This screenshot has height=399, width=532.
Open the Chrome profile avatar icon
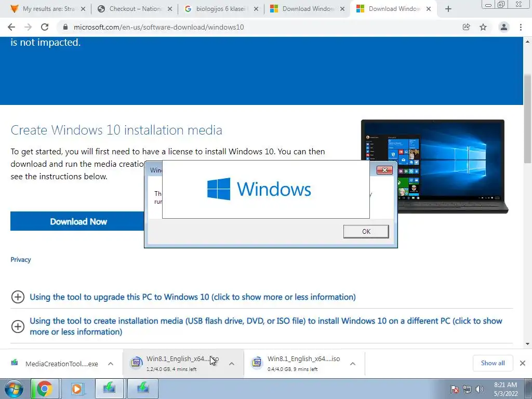coord(504,27)
